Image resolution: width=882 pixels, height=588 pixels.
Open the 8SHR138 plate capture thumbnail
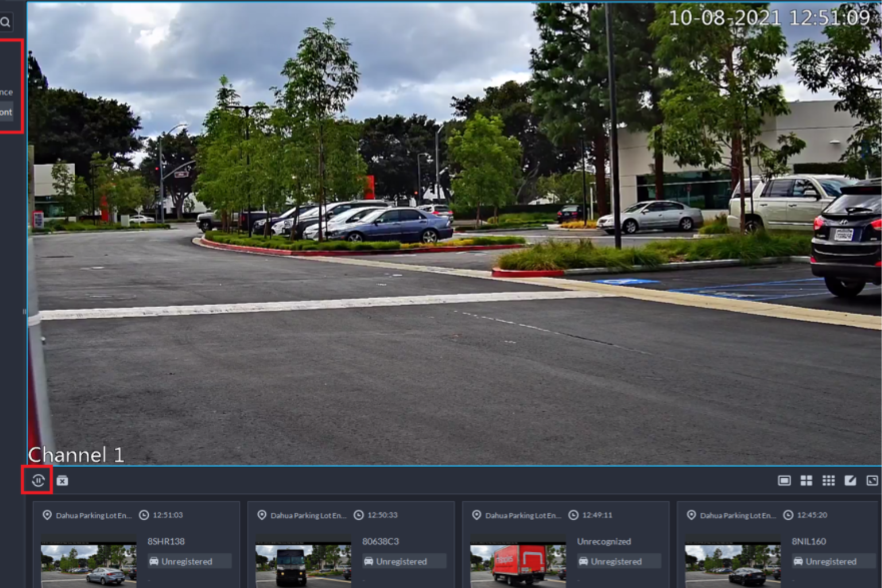click(x=88, y=565)
